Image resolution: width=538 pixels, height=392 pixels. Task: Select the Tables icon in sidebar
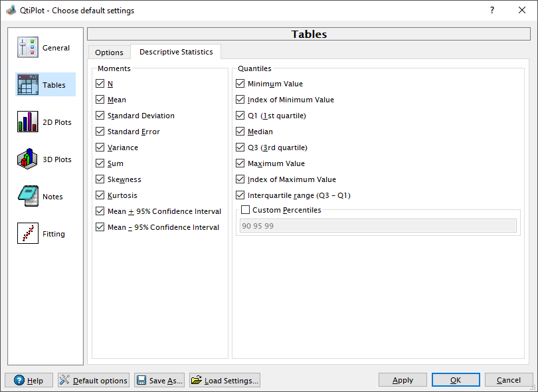tap(28, 84)
